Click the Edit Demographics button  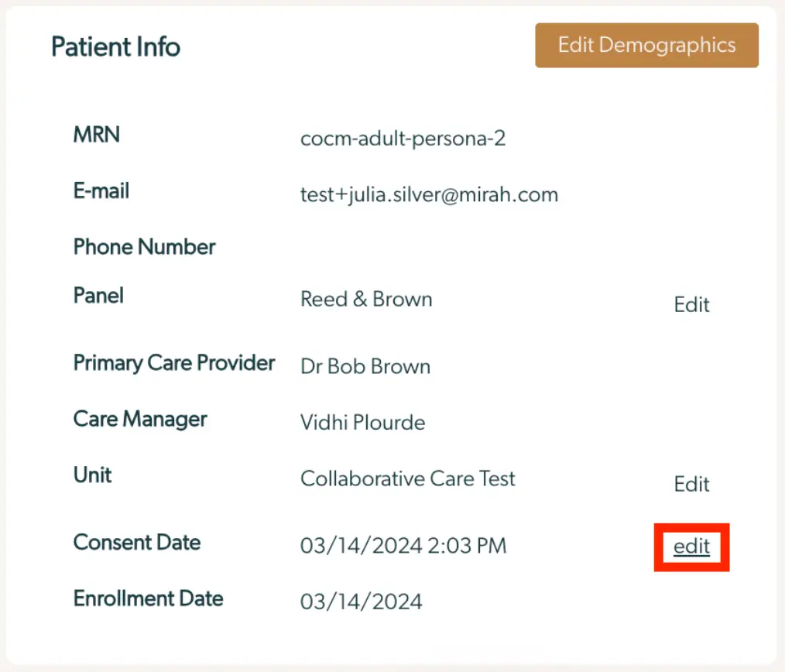click(646, 45)
